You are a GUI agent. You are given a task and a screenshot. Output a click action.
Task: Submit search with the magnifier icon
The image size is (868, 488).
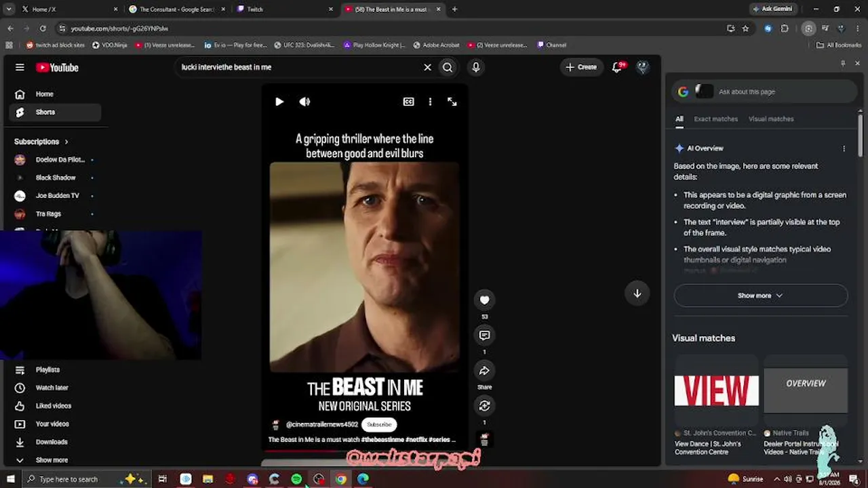pos(448,67)
